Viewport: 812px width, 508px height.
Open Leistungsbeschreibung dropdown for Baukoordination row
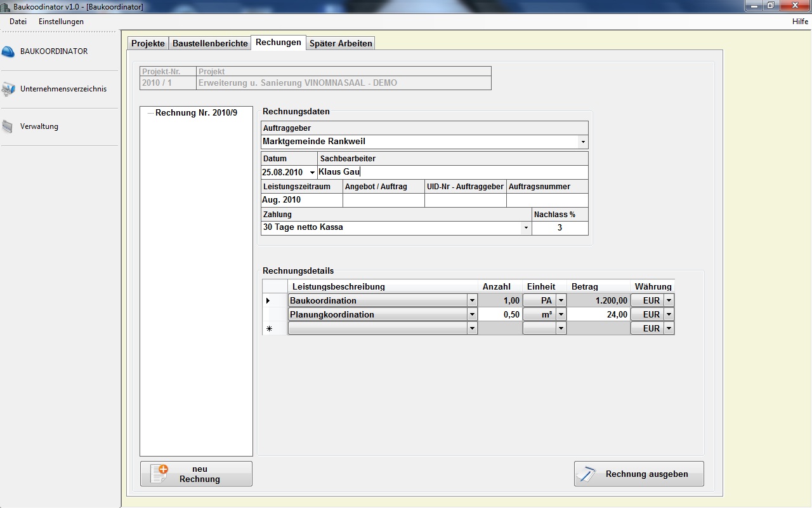[x=471, y=300]
